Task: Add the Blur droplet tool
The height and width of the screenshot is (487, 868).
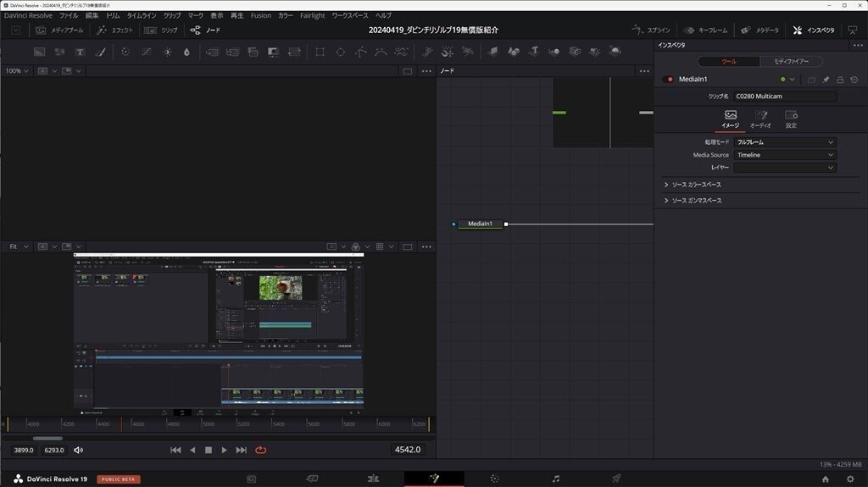Action: click(x=186, y=52)
